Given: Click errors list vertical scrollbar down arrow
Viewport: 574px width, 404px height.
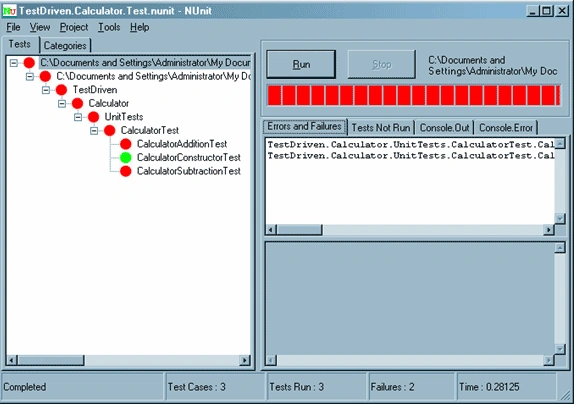Looking at the screenshot, I should point(560,218).
